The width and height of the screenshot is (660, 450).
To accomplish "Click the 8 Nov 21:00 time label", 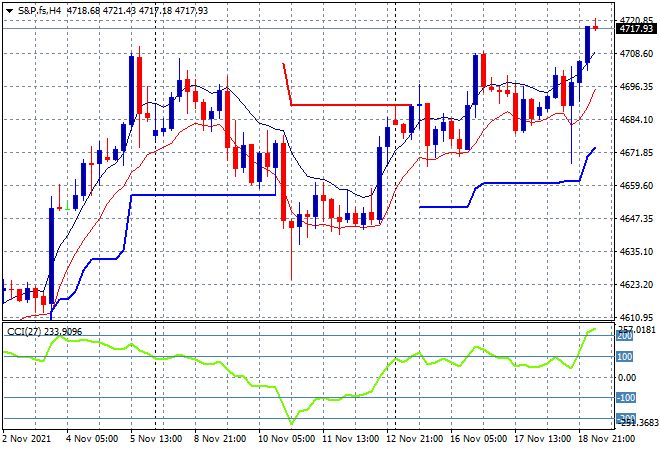I will 220,439.
